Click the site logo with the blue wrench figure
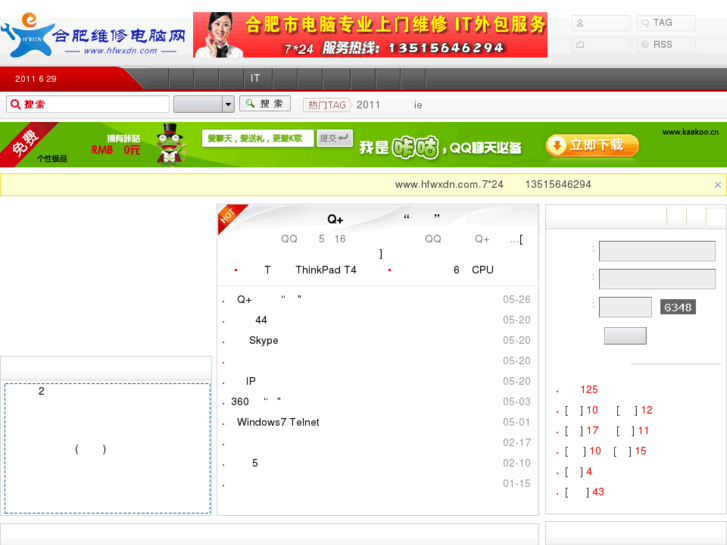 pyautogui.click(x=93, y=35)
